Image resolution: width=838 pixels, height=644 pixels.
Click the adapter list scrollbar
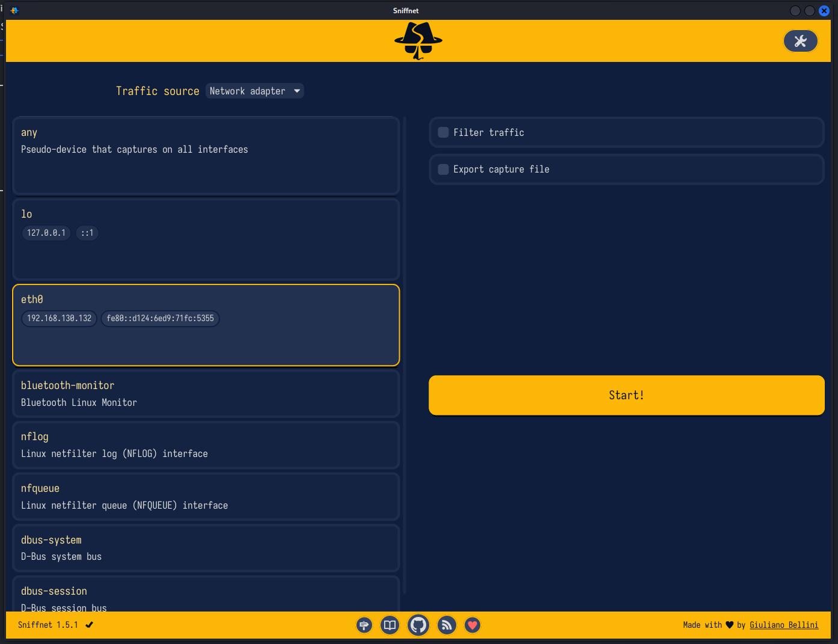[405, 355]
